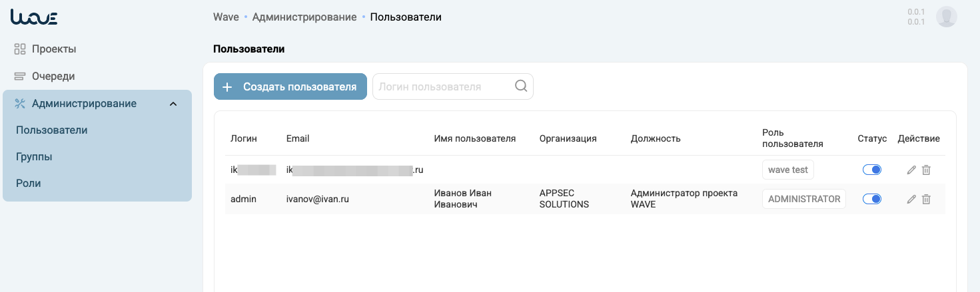Select Пользователи in the sidebar submenu

[x=52, y=130]
